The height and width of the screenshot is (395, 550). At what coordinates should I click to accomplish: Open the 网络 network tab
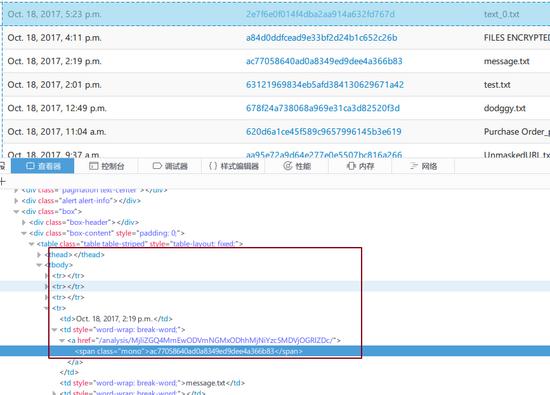[x=423, y=166]
